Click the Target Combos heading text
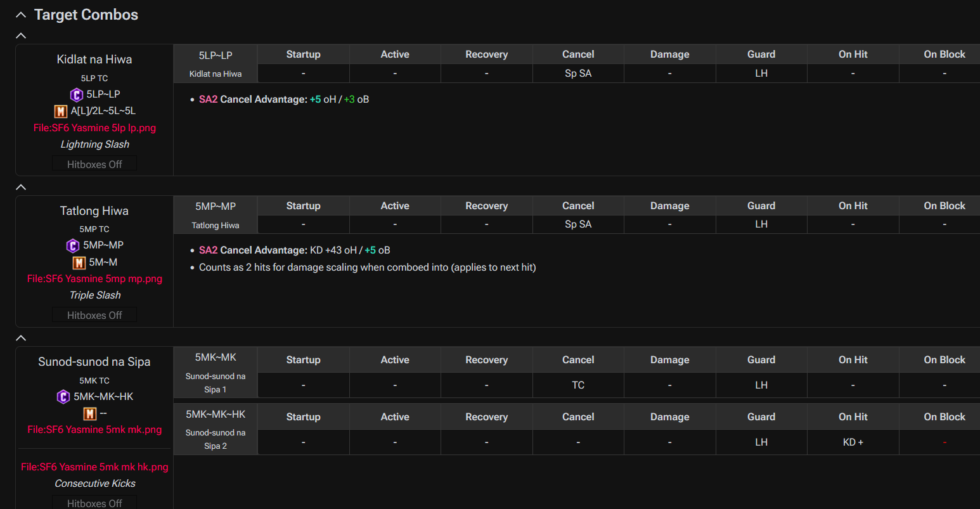Viewport: 980px width, 509px height. 86,15
